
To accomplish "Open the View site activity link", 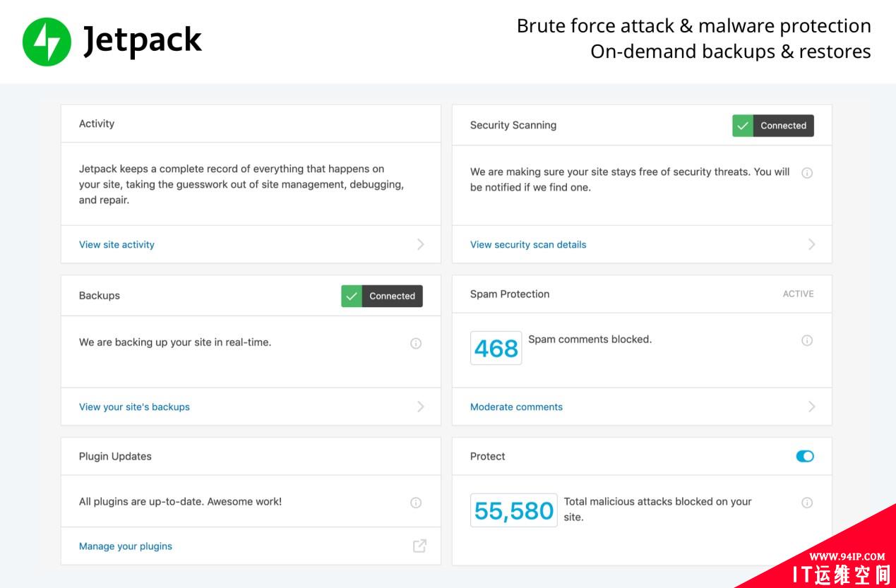I will coord(117,244).
